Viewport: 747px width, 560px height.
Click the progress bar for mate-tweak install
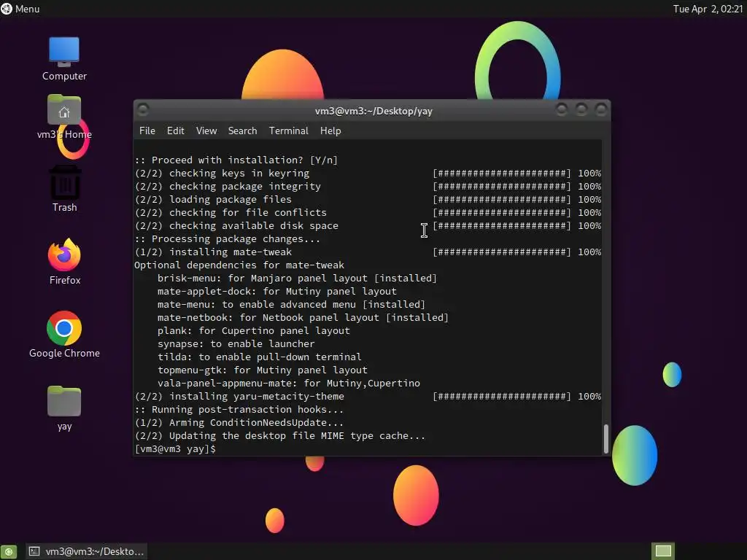pyautogui.click(x=502, y=252)
